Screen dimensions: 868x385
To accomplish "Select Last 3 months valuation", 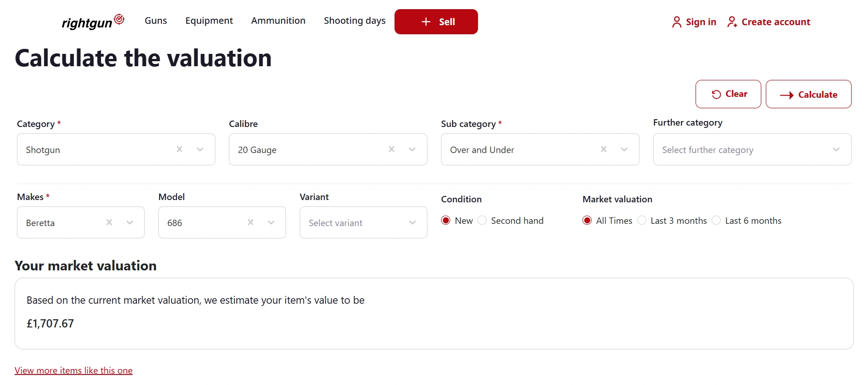I will click(642, 221).
